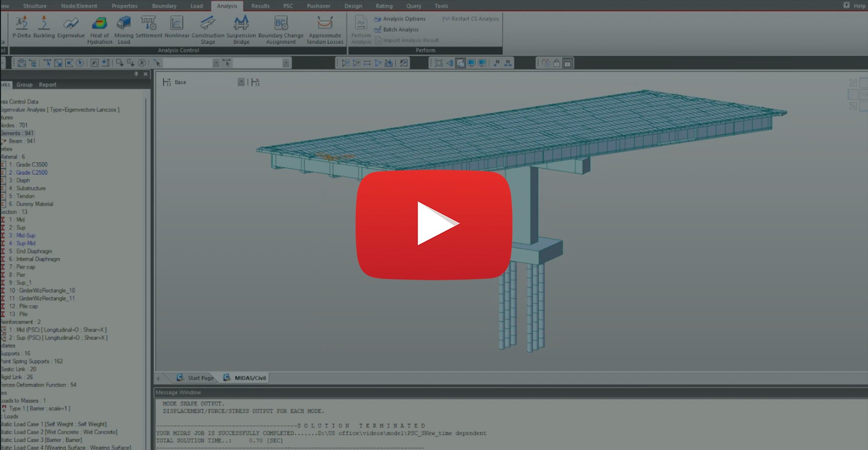Toggle the hidden view toolbar button
The width and height of the screenshot is (868, 450).
coord(460,63)
